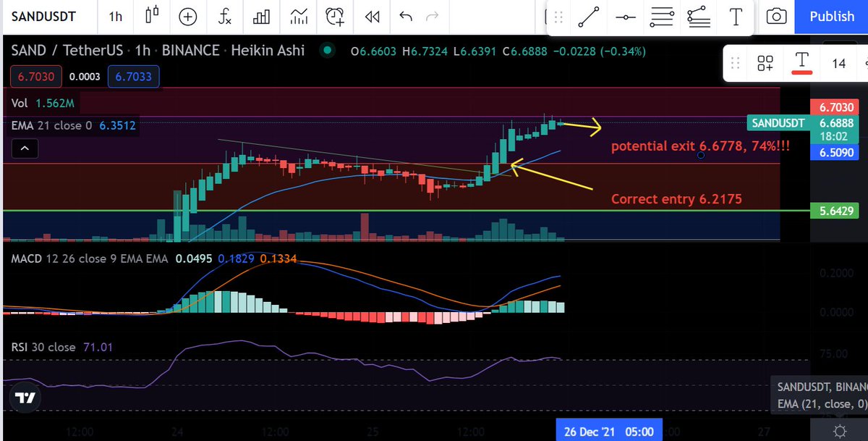The width and height of the screenshot is (868, 441).
Task: Click the TradingView logo in the chart corner
Action: click(25, 398)
